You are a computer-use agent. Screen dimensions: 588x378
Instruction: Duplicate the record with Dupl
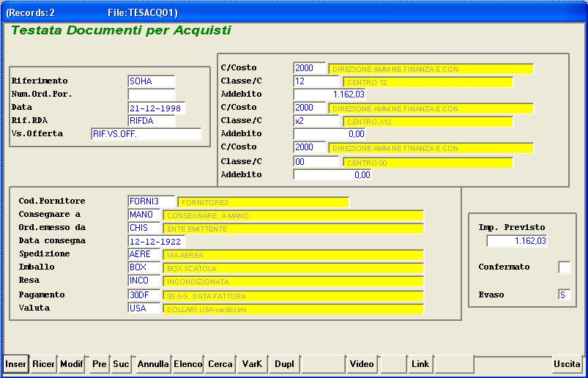(285, 364)
